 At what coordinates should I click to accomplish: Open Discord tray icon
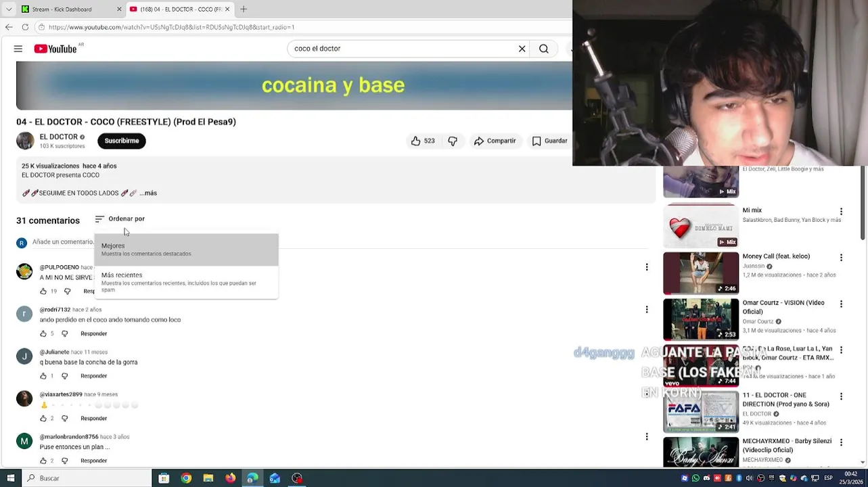706,478
